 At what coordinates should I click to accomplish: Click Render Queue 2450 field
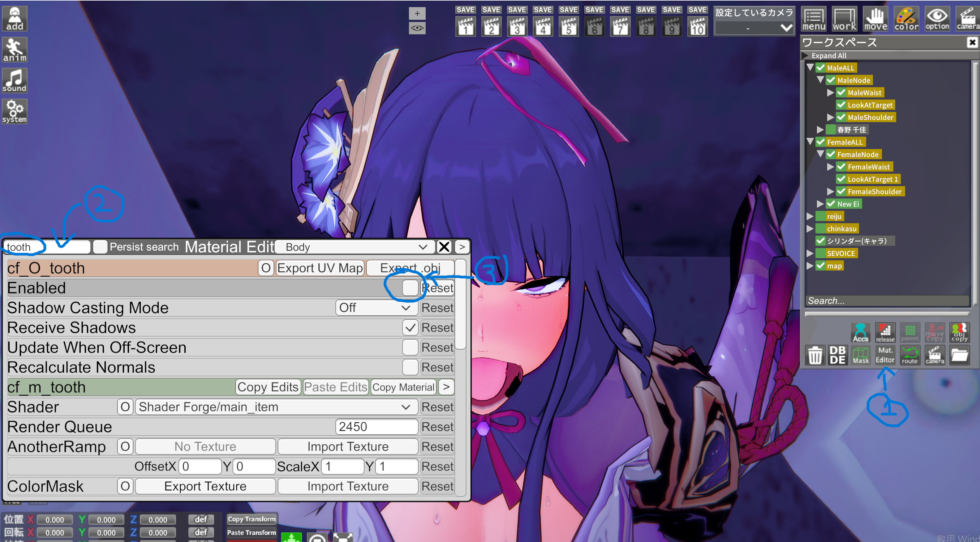click(376, 427)
